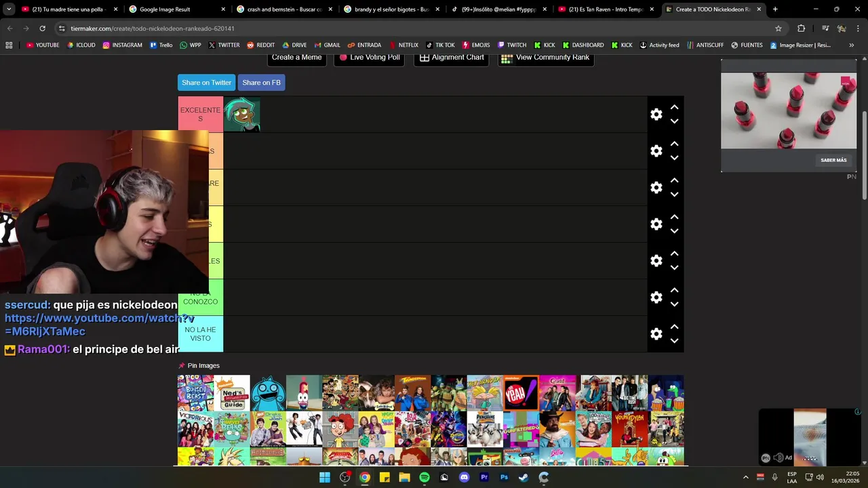Viewport: 868px width, 488px height.
Task: Open settings gear for NO LA HE VISTO row
Action: tap(656, 334)
